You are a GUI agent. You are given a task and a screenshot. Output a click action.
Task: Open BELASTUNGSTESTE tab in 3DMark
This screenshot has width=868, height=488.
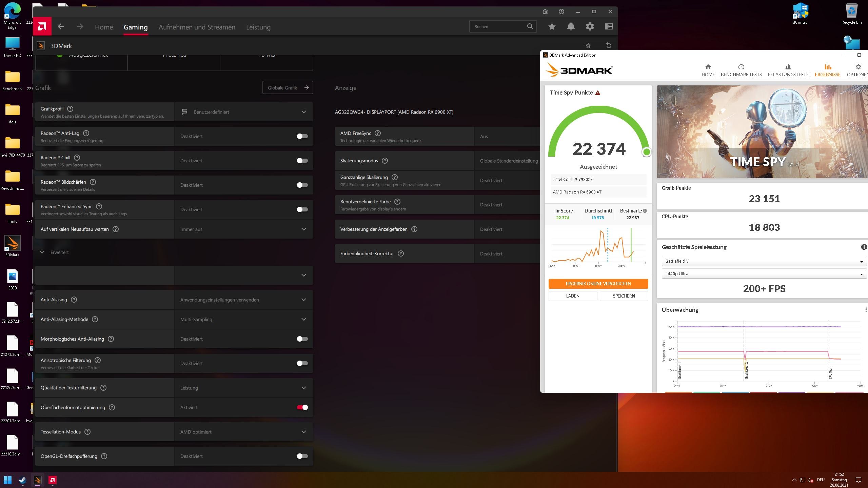point(788,70)
